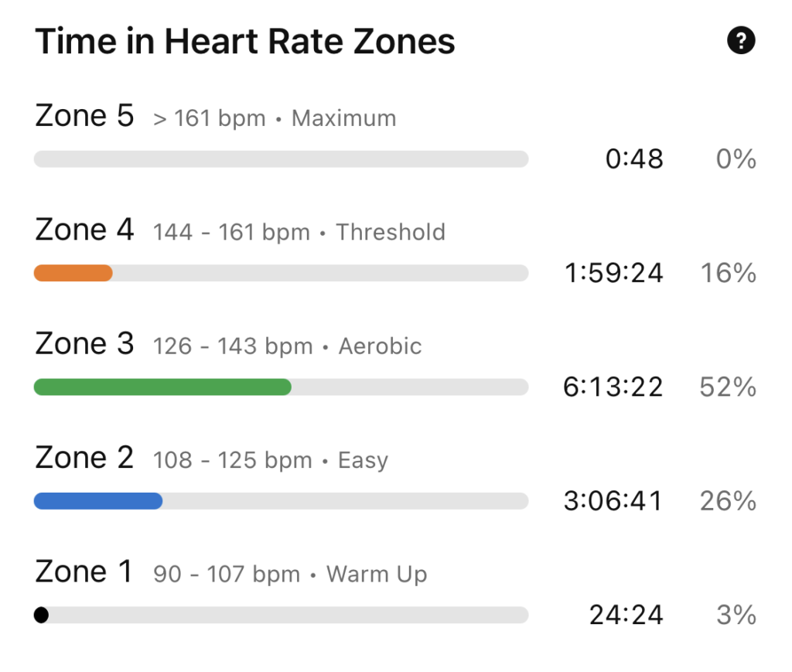Click the 90 - 107 bpm Warm Up text
792x672 pixels.
click(x=290, y=575)
